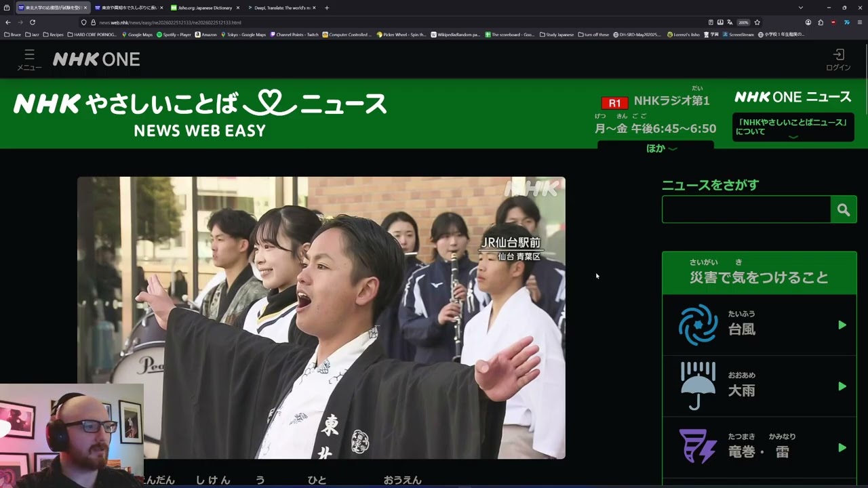The image size is (868, 488).
Task: Open the 災害で気をつけること header
Action: coord(759,272)
